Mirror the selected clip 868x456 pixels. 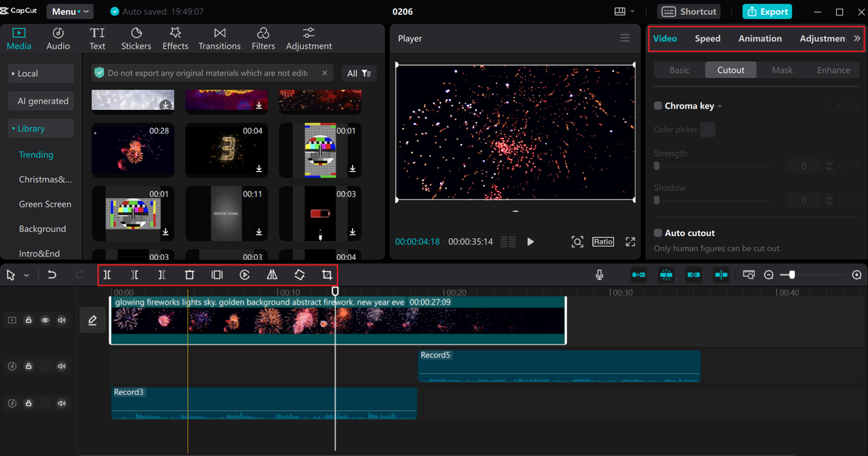(272, 275)
